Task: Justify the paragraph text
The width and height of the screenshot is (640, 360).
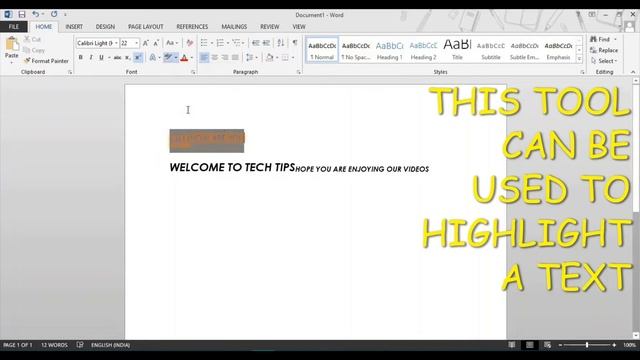Action: (235, 58)
